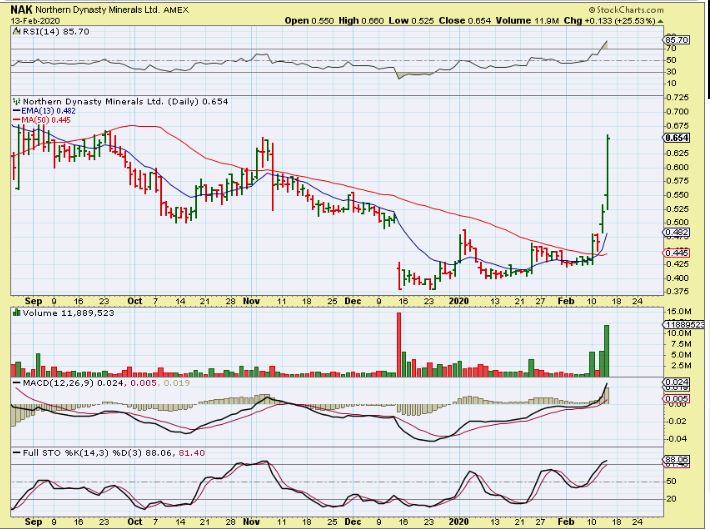Click the 20 level label on the stochastic axis
The image size is (710, 530).
click(671, 499)
